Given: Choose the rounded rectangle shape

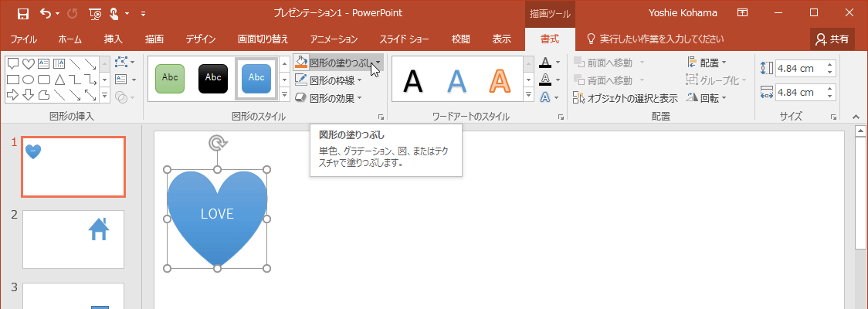Looking at the screenshot, I should [x=44, y=80].
